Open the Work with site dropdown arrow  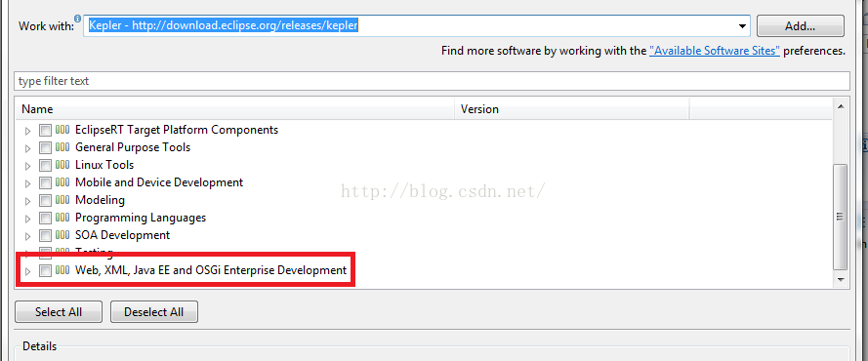(742, 26)
